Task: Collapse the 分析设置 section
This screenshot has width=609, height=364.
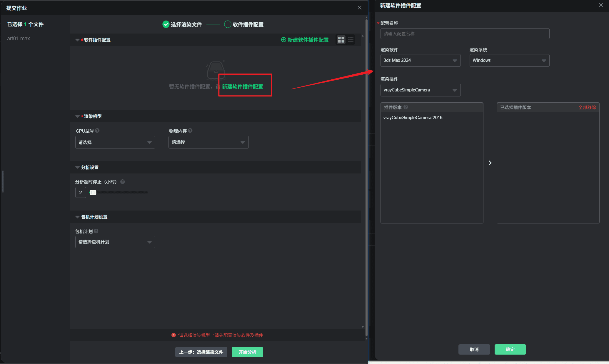Action: tap(77, 168)
